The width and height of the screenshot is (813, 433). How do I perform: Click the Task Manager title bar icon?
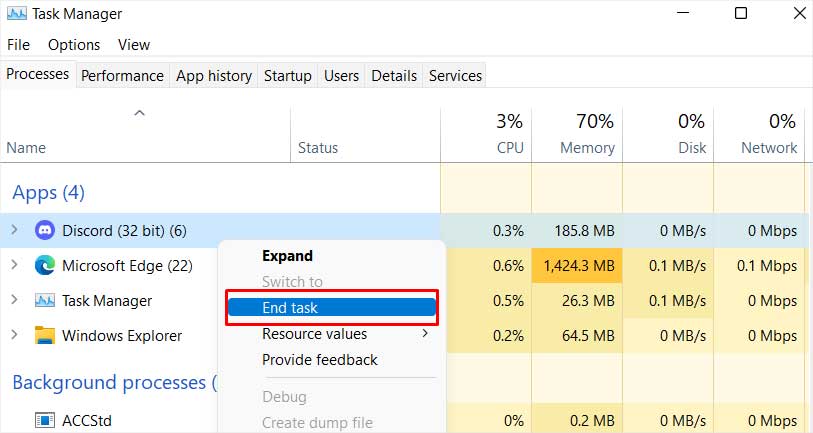tap(17, 13)
